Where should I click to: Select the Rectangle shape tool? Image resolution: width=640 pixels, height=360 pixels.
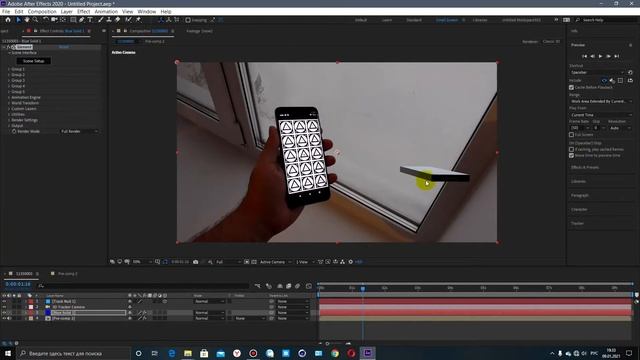(x=73, y=20)
